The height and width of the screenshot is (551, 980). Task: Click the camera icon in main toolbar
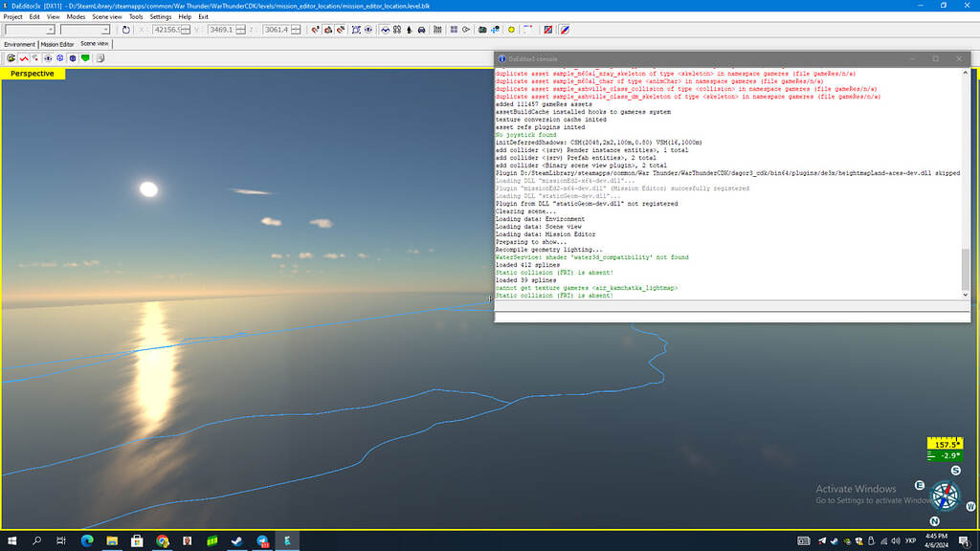(482, 30)
